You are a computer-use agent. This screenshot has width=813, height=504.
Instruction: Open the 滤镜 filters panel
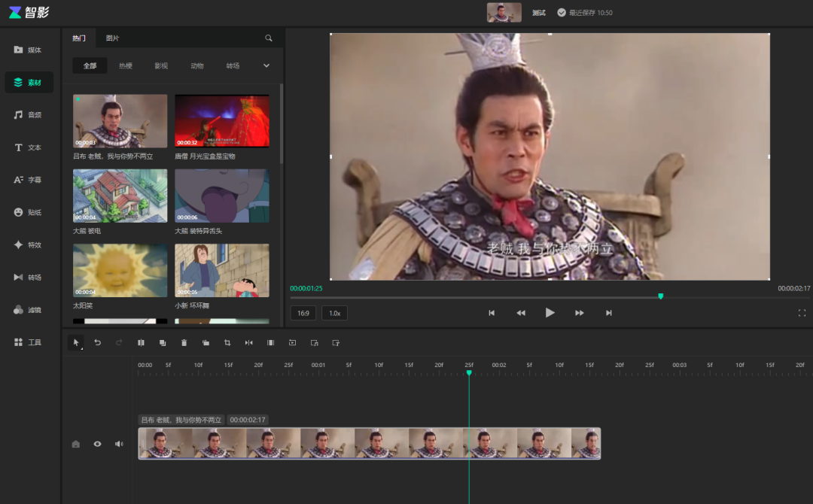point(29,310)
